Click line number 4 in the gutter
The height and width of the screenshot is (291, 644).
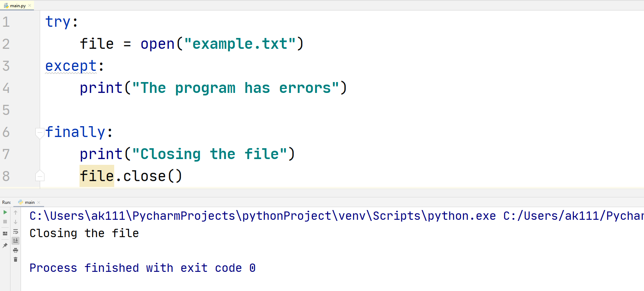click(6, 88)
